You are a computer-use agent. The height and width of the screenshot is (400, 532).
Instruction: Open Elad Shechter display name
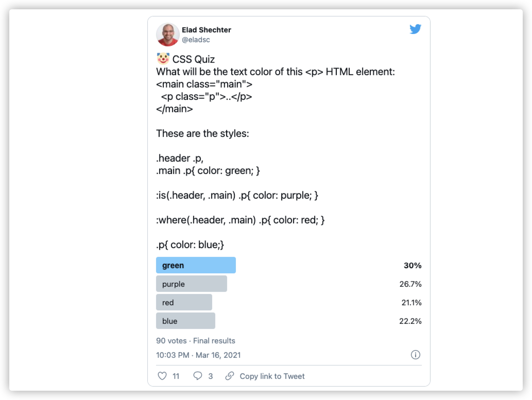(x=206, y=30)
